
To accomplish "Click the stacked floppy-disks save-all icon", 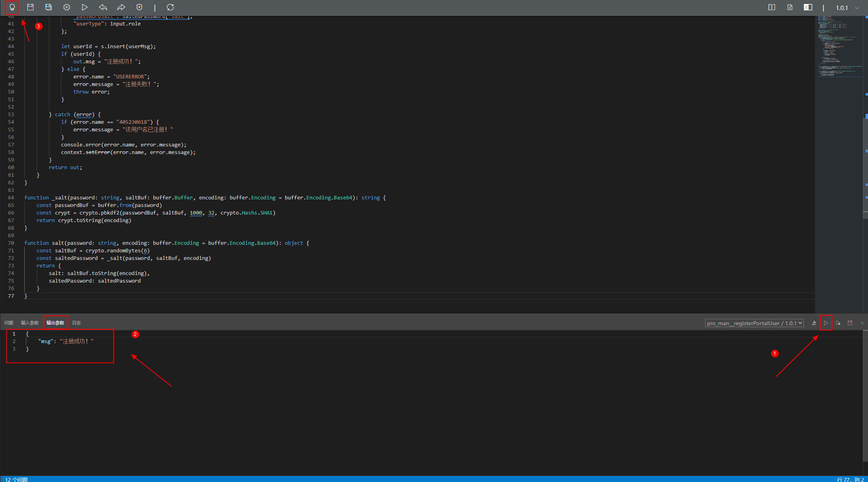I will [49, 7].
